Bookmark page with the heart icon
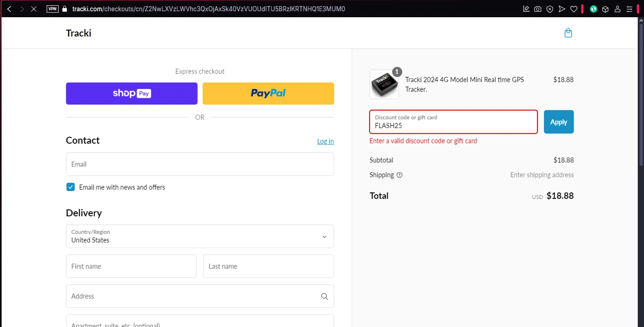The height and width of the screenshot is (327, 644). click(574, 9)
